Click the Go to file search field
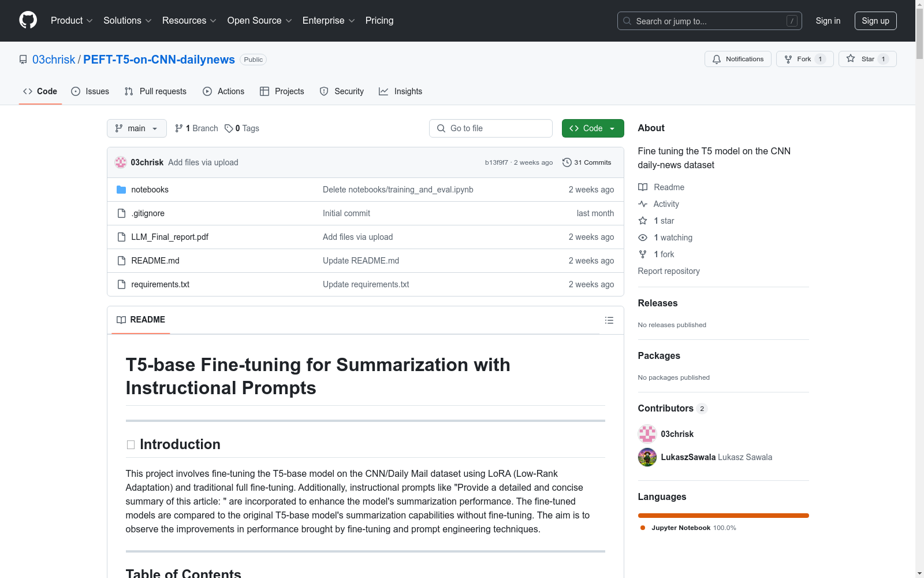The width and height of the screenshot is (924, 578). (491, 128)
